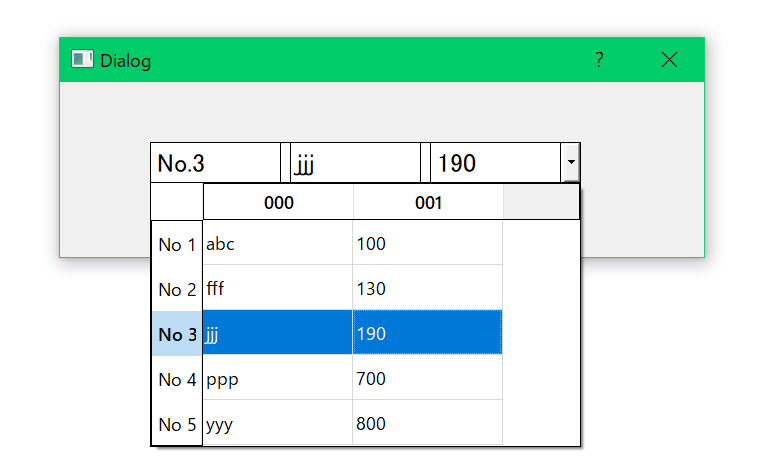Click the 100 cell
Screen dimensions: 771x468
point(427,243)
